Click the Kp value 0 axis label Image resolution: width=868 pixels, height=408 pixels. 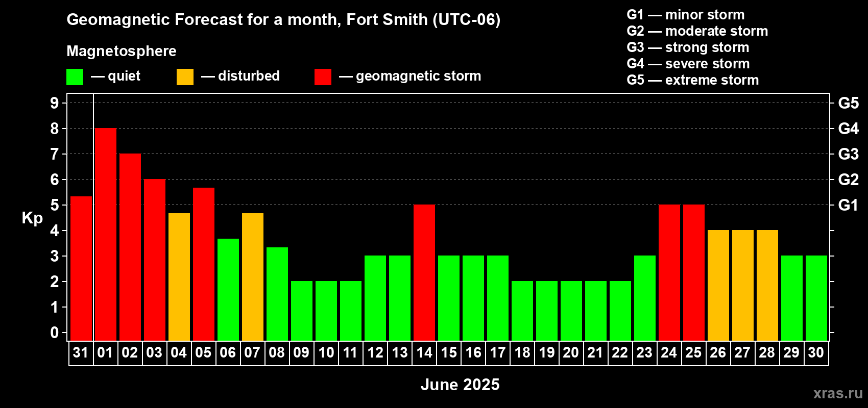[x=55, y=333]
